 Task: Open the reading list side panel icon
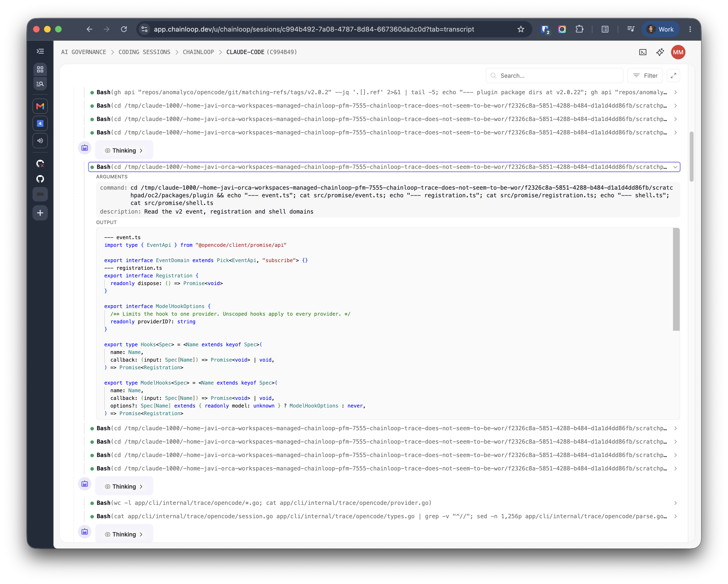click(605, 29)
